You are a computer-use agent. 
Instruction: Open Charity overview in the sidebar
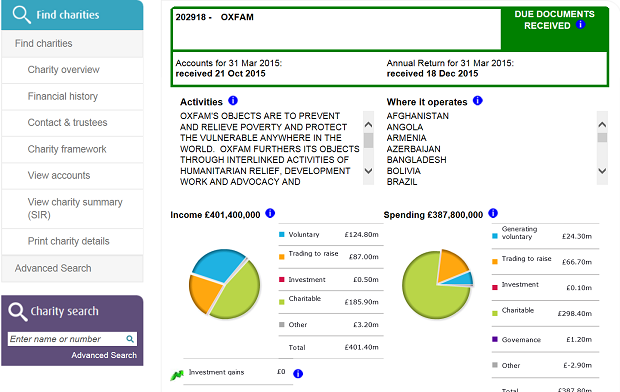[72, 70]
